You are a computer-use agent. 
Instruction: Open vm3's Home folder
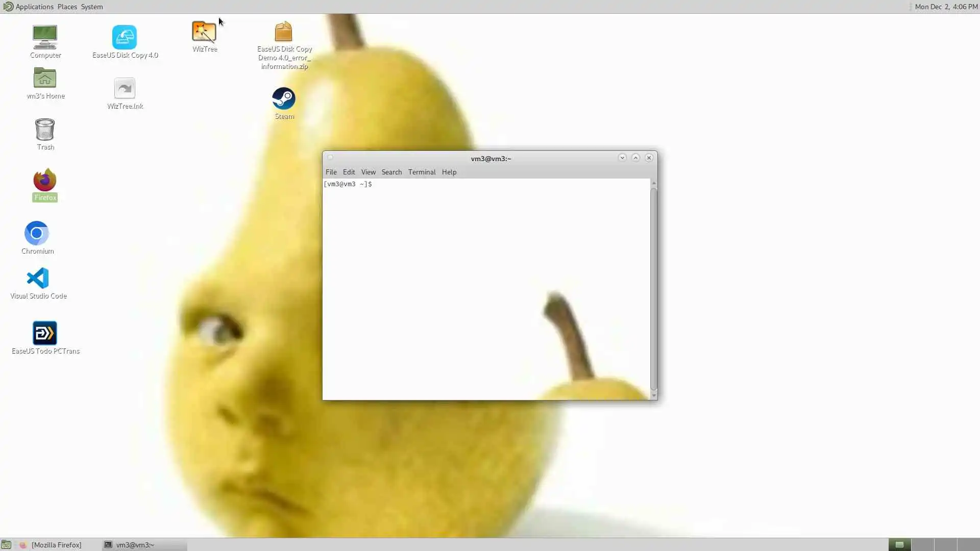[x=45, y=79]
